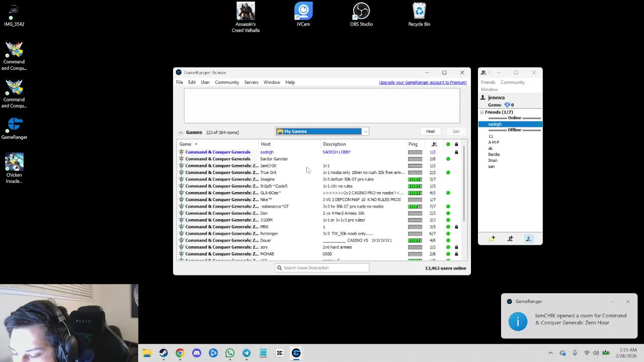This screenshot has height=362, width=644.
Task: Open the Help menu
Action: tap(290, 82)
